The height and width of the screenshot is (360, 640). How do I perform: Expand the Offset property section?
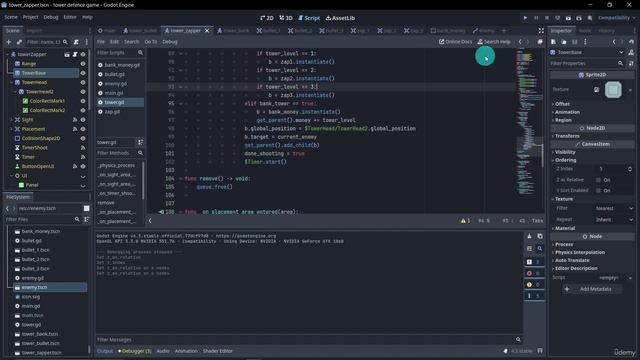coord(562,104)
